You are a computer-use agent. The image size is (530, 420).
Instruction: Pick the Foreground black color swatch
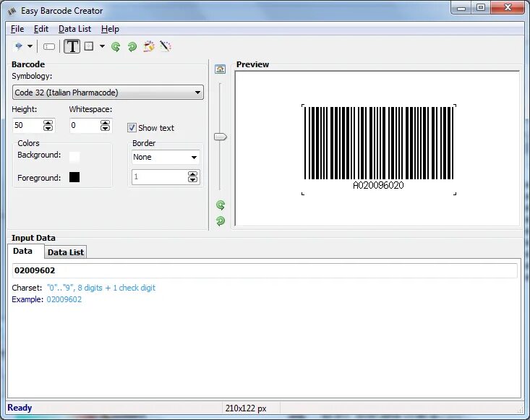pos(74,177)
